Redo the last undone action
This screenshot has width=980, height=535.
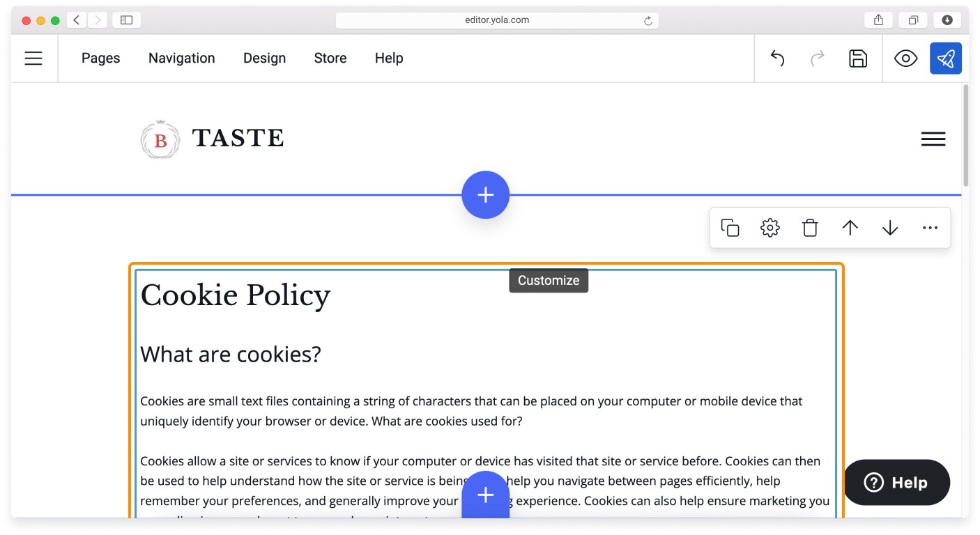[817, 59]
